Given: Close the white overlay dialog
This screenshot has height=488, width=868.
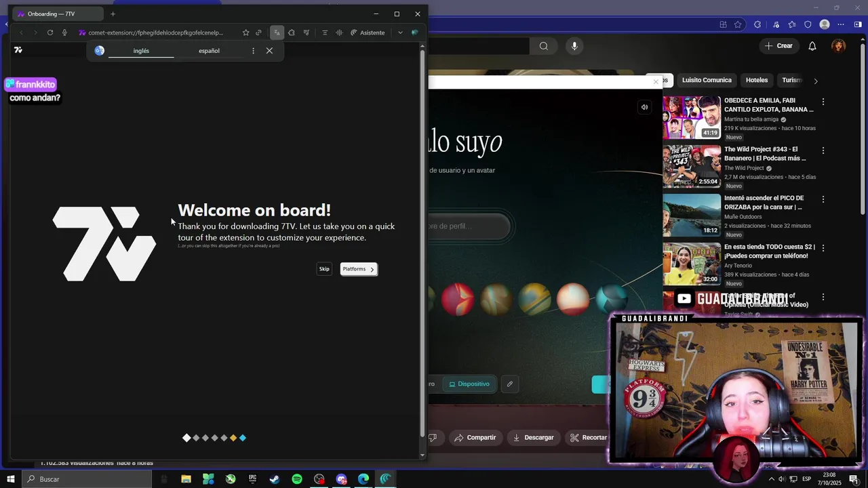Looking at the screenshot, I should (656, 82).
